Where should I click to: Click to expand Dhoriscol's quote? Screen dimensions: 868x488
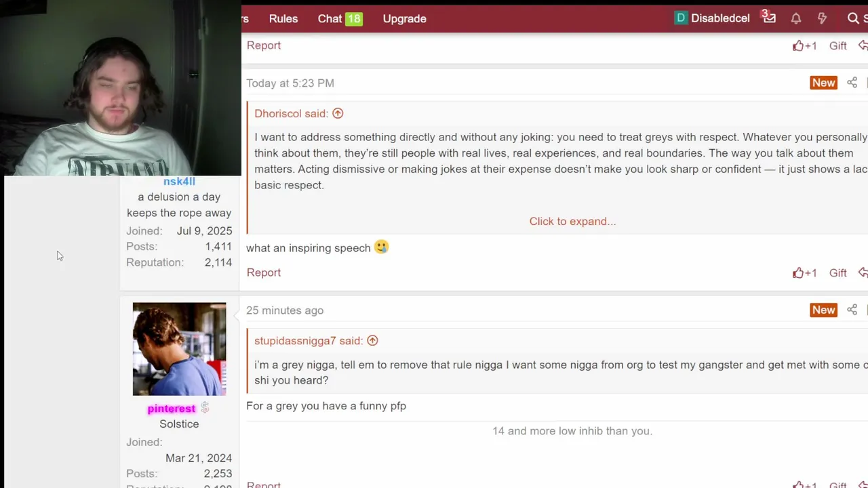point(572,221)
